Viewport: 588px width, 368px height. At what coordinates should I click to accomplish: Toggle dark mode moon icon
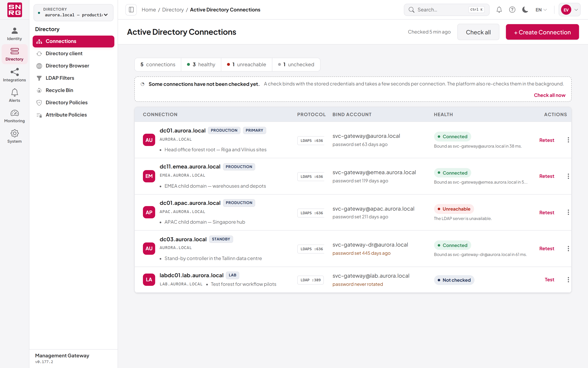pos(525,10)
